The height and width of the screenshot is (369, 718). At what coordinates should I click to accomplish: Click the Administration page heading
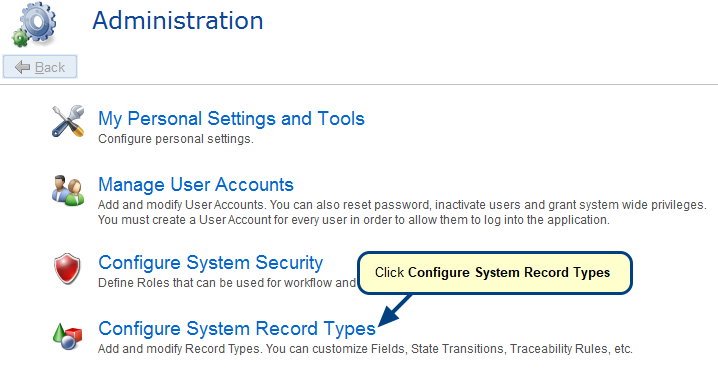point(178,21)
